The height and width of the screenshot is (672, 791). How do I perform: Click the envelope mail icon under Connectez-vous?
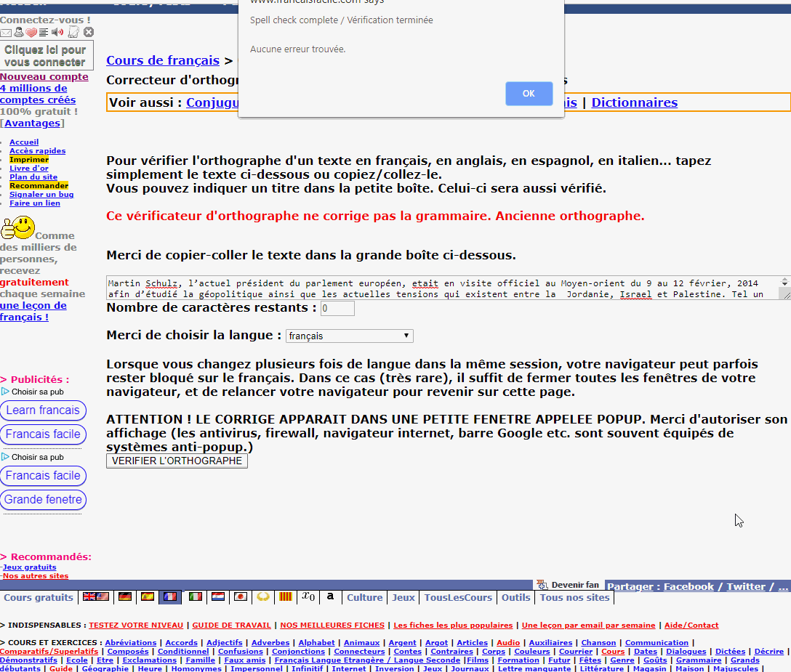pyautogui.click(x=6, y=33)
